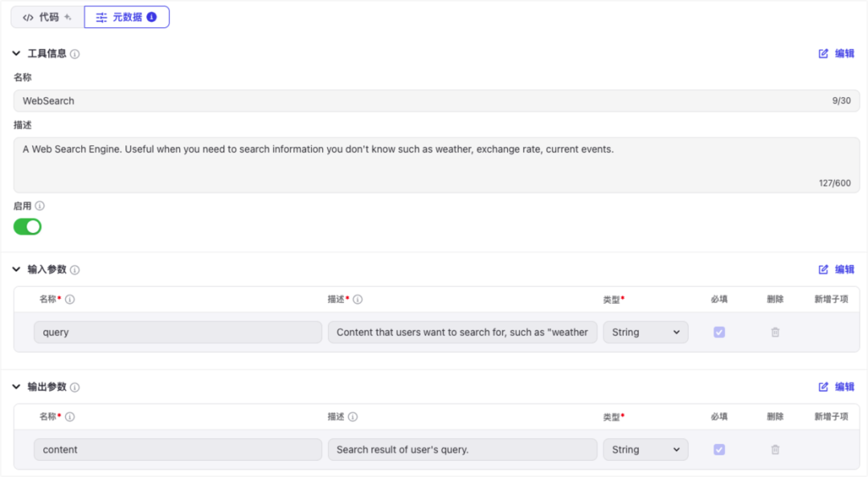Uncheck the 必填 checkbox for query
Image resolution: width=868 pixels, height=477 pixels.
[719, 332]
